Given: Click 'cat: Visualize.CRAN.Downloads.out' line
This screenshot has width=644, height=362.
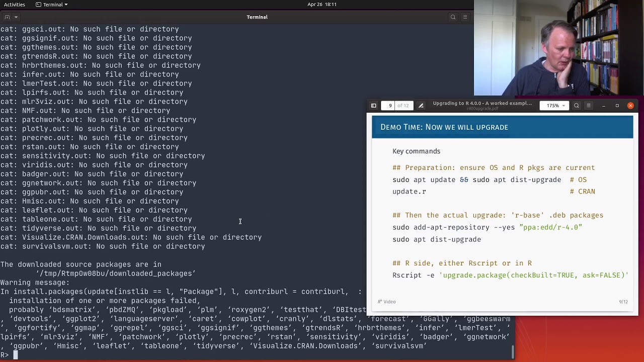Looking at the screenshot, I should [131, 237].
